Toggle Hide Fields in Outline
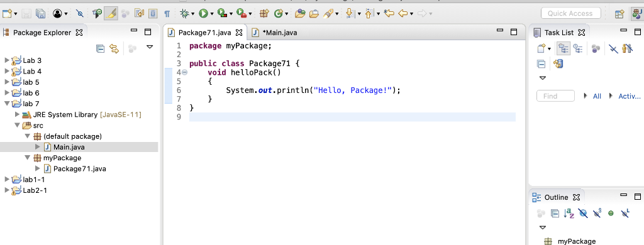Image resolution: width=644 pixels, height=245 pixels. coord(583,214)
